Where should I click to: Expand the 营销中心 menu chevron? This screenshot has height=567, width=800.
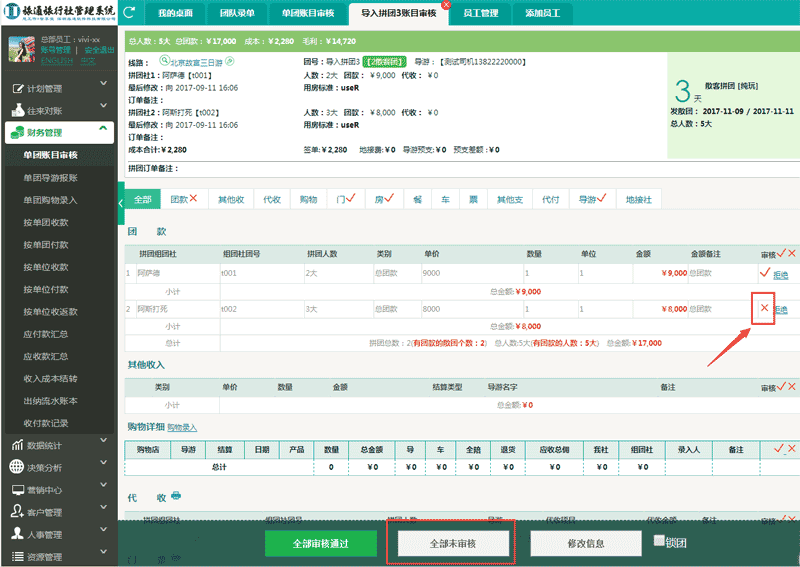[104, 485]
